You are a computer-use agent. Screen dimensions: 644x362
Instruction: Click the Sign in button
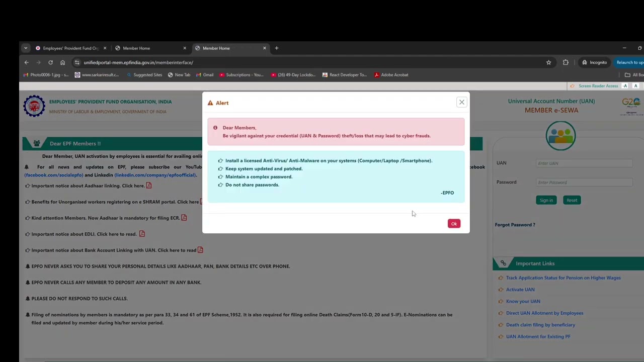pyautogui.click(x=546, y=200)
